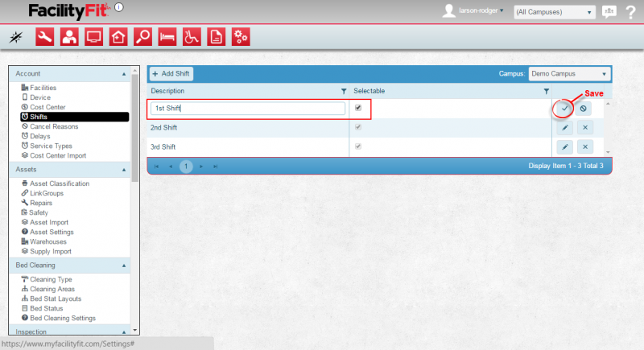644x350 pixels.
Task: Go to last page of shifts
Action: (216, 167)
